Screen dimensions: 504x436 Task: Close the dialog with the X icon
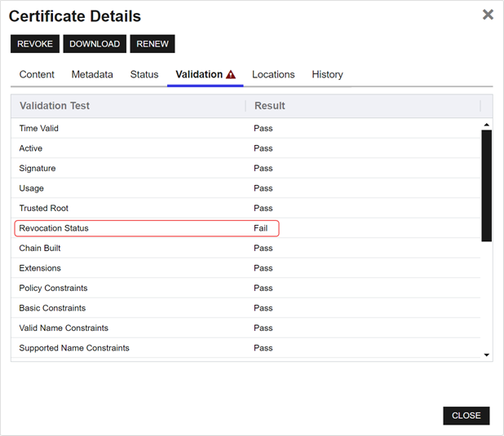[x=488, y=15]
